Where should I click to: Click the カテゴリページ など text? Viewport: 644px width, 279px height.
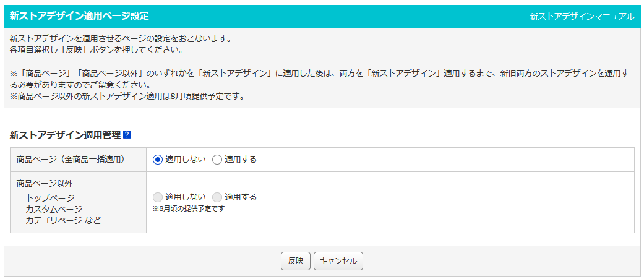(63, 220)
